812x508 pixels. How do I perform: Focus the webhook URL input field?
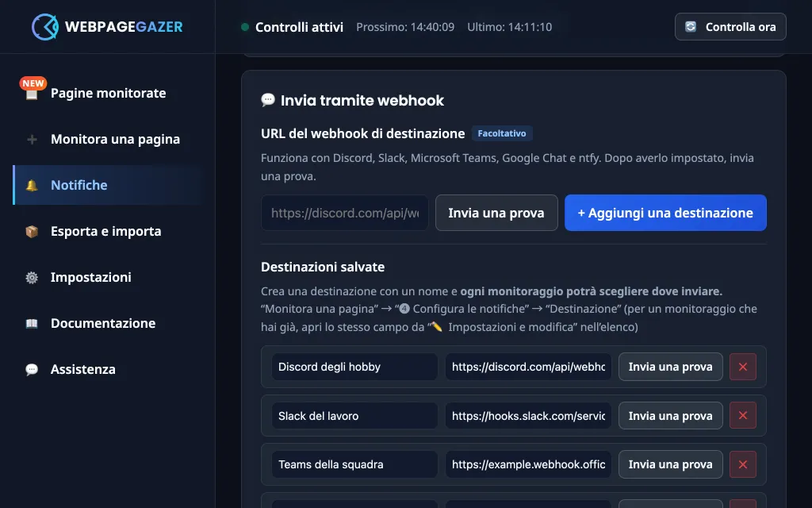click(345, 213)
